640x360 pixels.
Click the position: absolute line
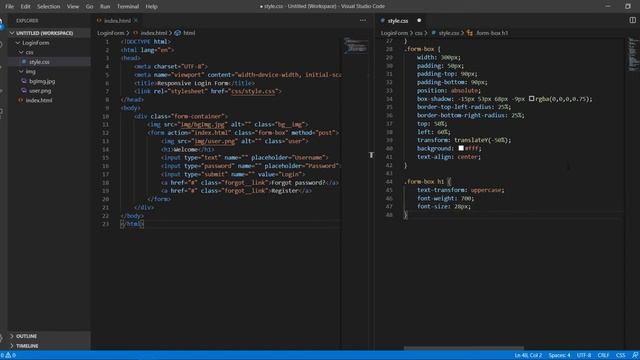click(x=449, y=91)
